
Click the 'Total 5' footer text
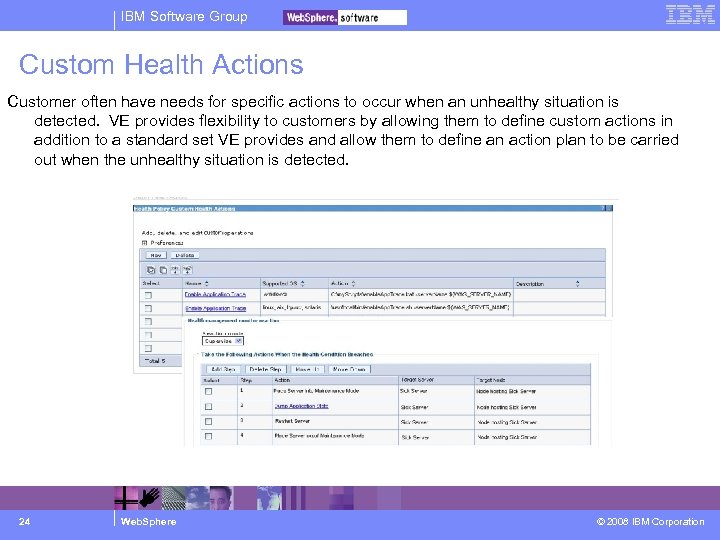[155, 361]
